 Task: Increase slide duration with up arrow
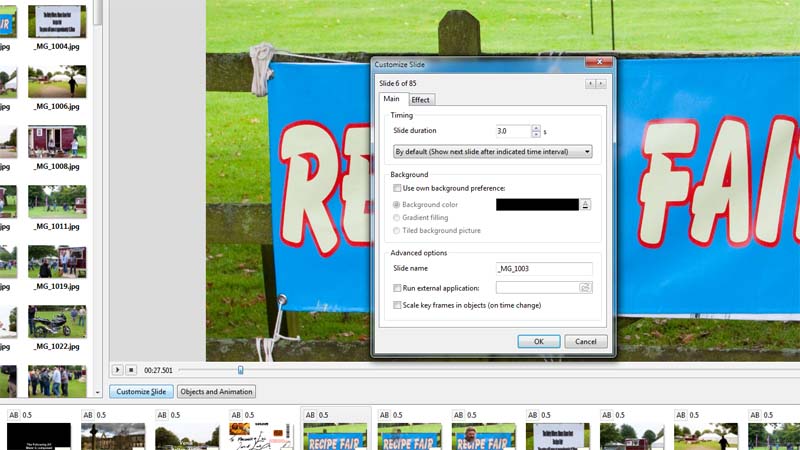pyautogui.click(x=535, y=128)
